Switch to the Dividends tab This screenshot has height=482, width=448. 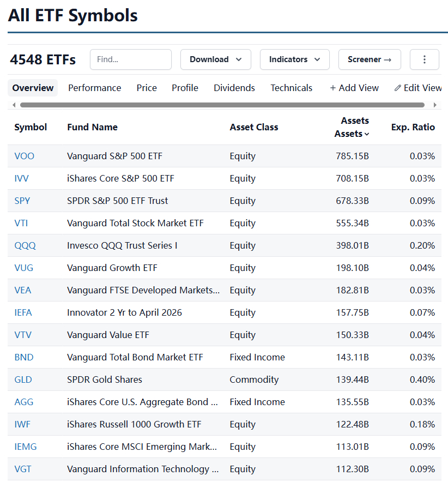click(234, 88)
